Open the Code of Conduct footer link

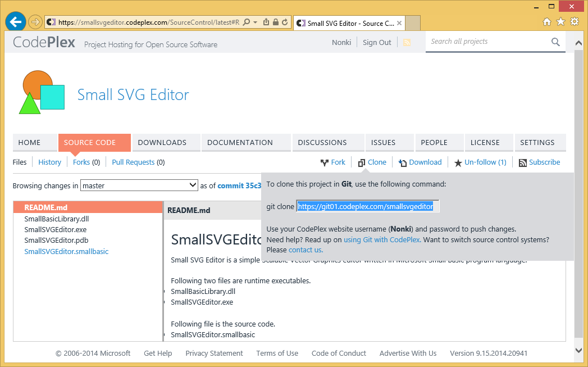coord(339,353)
